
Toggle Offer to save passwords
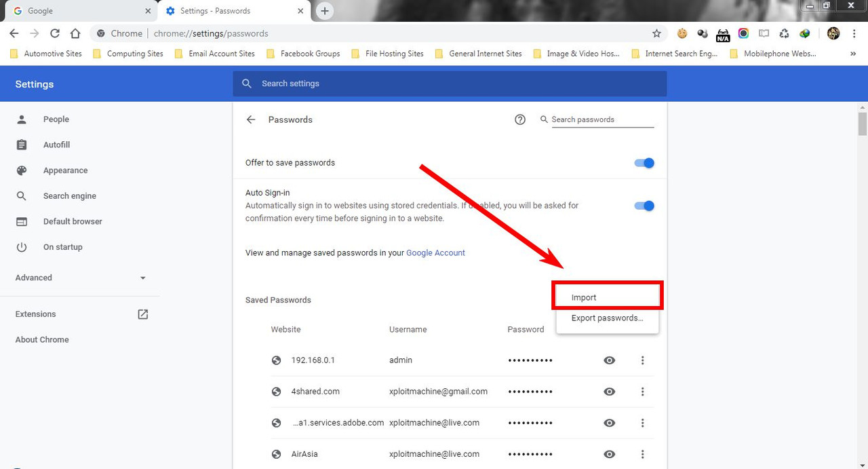click(x=644, y=163)
